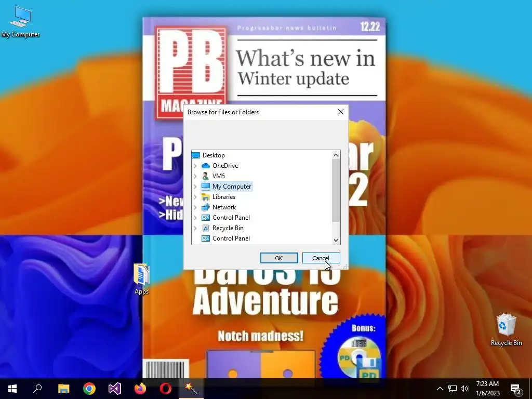Click the folder tree scrollbar thumb
The height and width of the screenshot is (399, 532).
click(336, 190)
